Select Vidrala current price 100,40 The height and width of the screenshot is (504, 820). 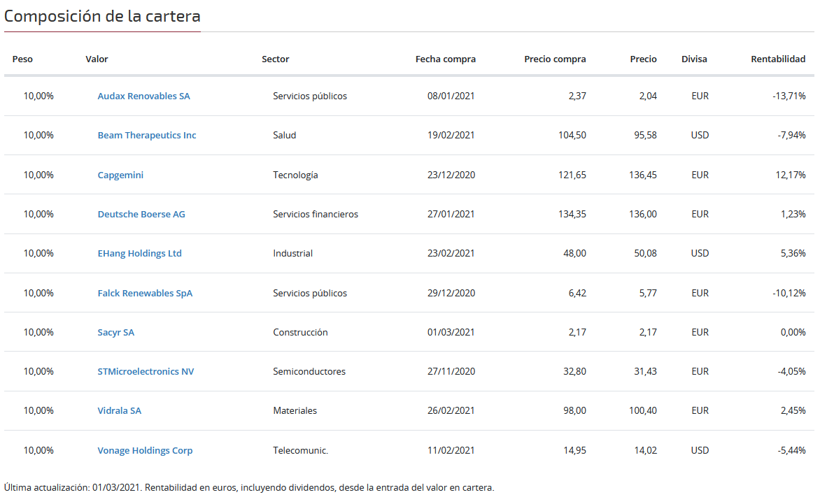[643, 410]
